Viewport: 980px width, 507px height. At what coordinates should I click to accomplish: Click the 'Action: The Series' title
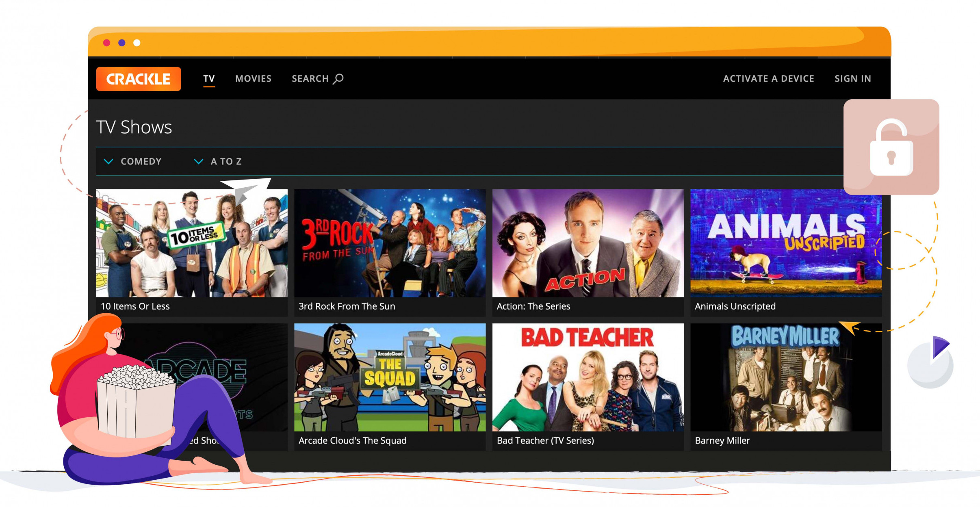point(533,306)
